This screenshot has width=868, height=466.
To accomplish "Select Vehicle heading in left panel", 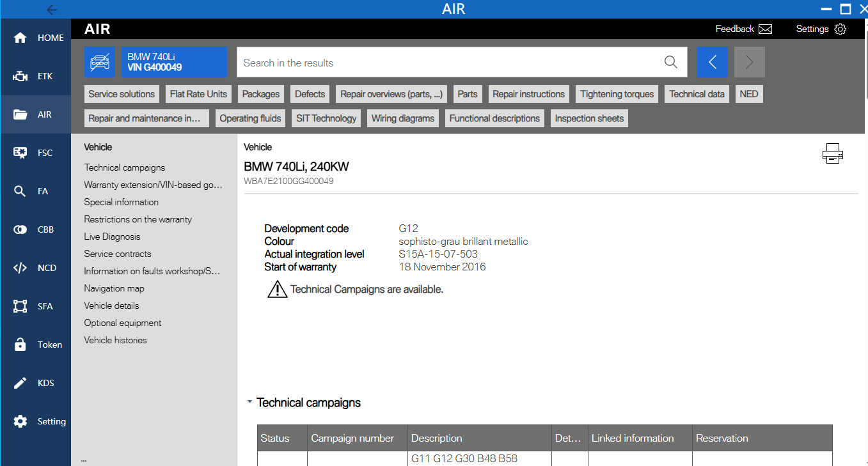I will point(98,147).
